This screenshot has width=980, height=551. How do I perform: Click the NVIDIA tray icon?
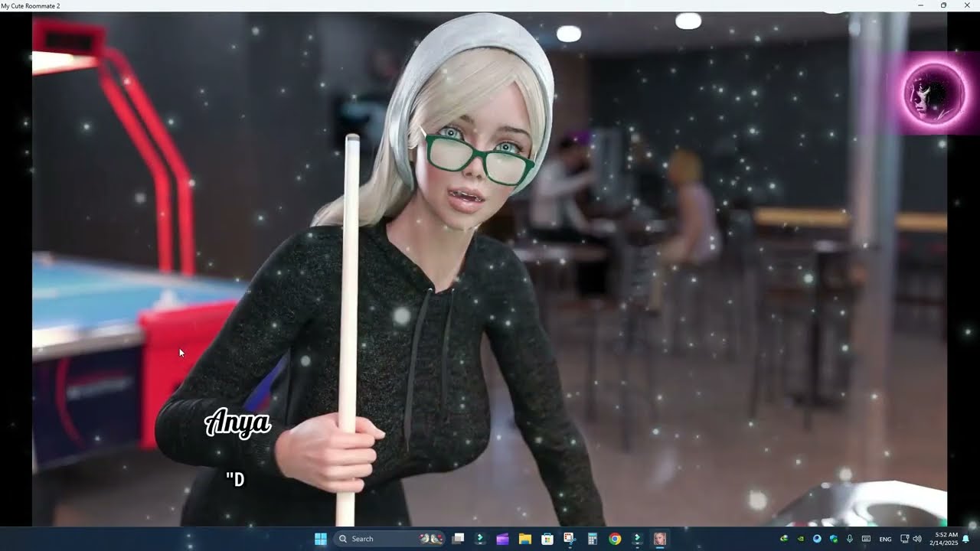point(801,539)
